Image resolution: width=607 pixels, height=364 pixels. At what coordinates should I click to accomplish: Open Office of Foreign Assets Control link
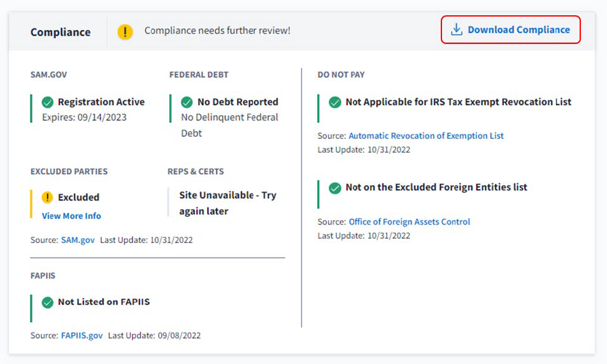coord(409,222)
